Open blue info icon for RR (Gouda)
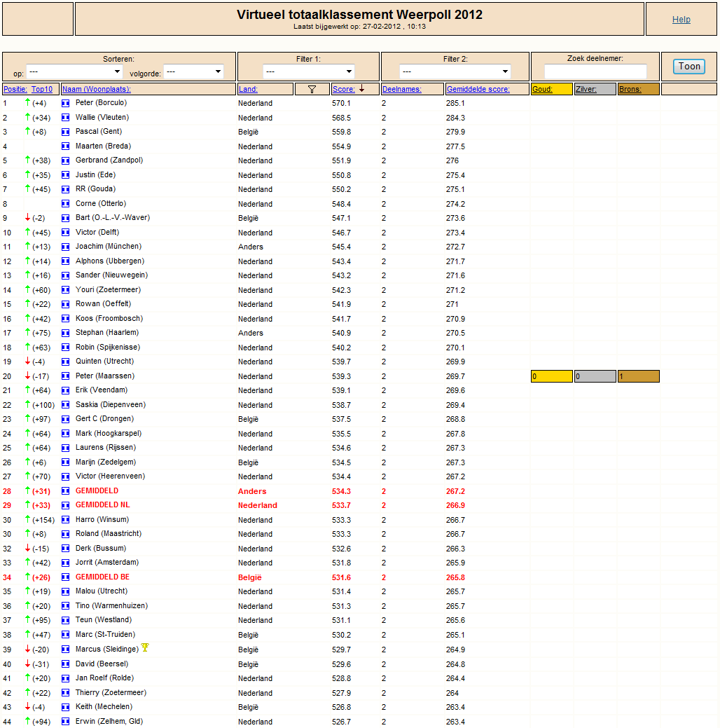The width and height of the screenshot is (720, 728). click(65, 189)
